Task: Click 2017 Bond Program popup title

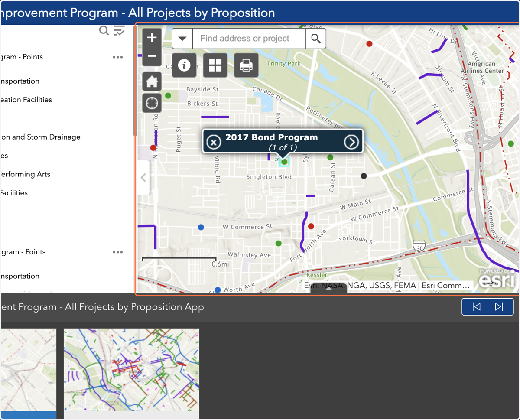Action: pyautogui.click(x=271, y=137)
